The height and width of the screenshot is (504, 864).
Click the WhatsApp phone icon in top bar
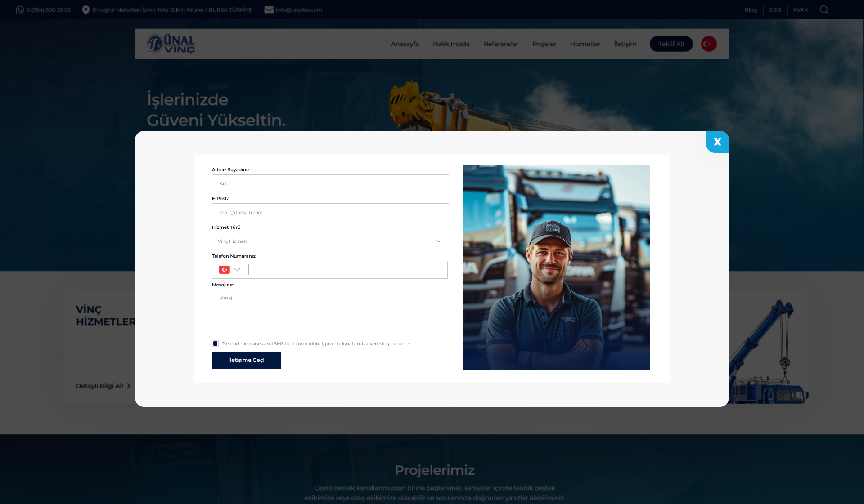pyautogui.click(x=20, y=10)
